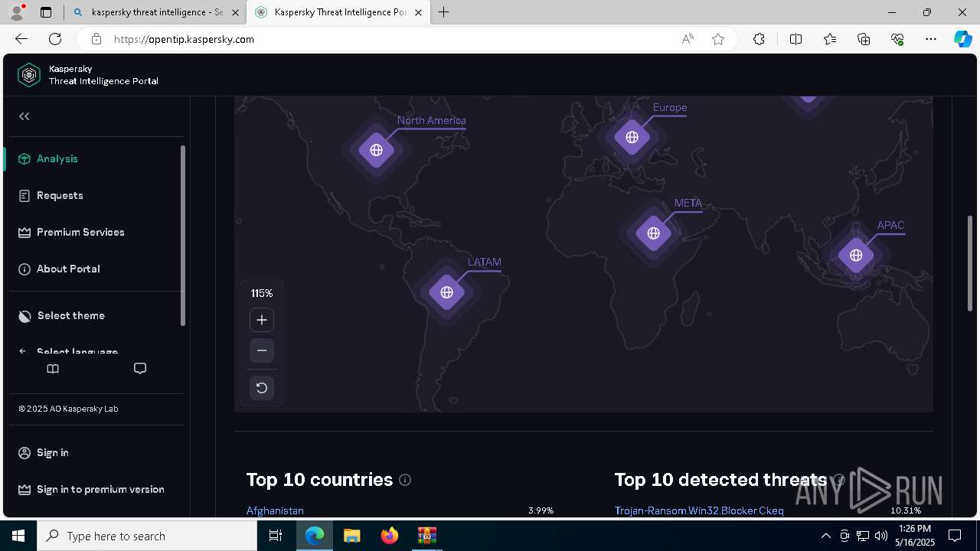This screenshot has height=551, width=980.
Task: Zoom in on the threat map
Action: (x=262, y=320)
